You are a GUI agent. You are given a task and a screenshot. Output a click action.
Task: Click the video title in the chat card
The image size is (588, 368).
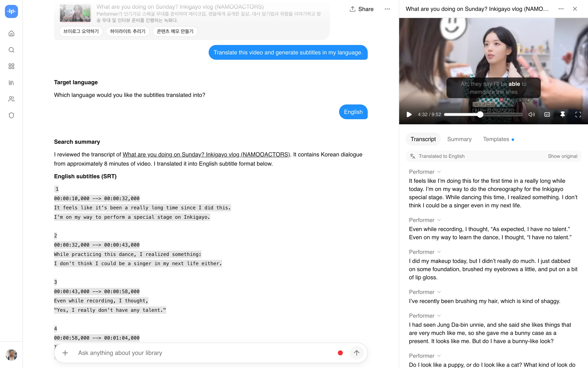pos(180,7)
